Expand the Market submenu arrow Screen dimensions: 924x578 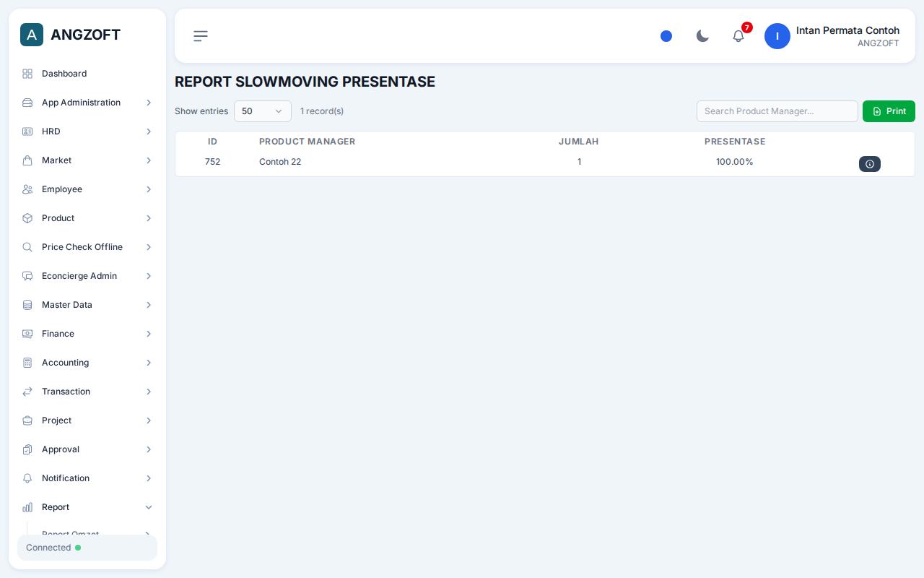click(149, 160)
